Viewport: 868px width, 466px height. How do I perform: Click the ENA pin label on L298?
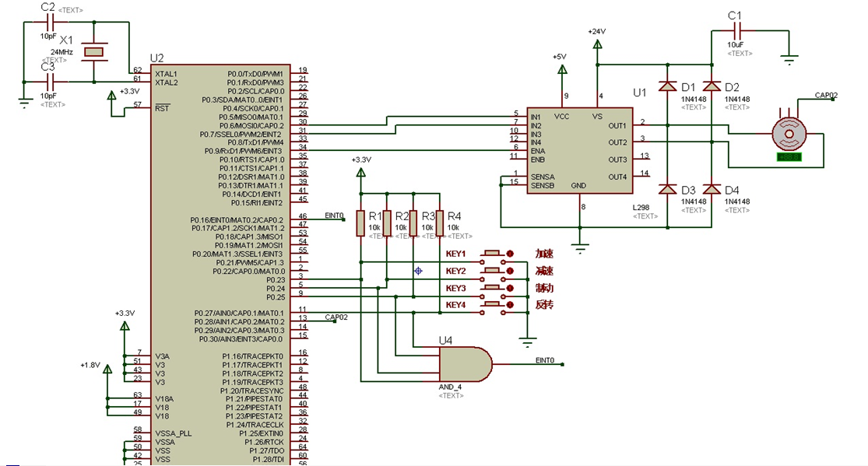pyautogui.click(x=537, y=151)
